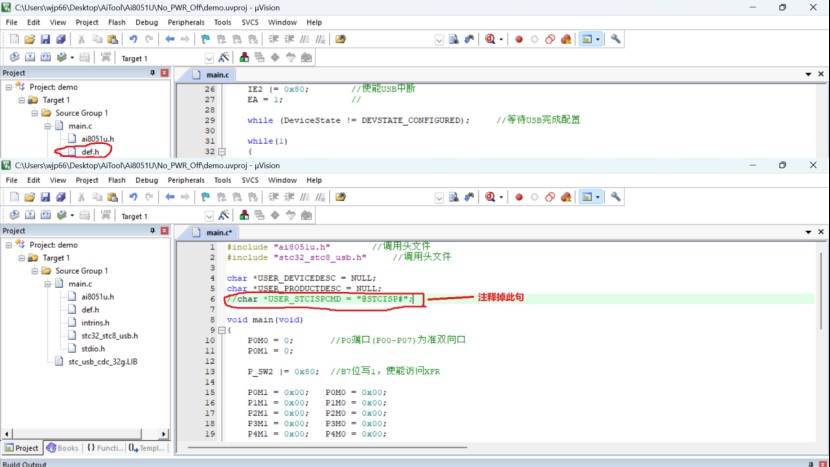
Task: Fold main function block at line 9
Action: [222, 330]
